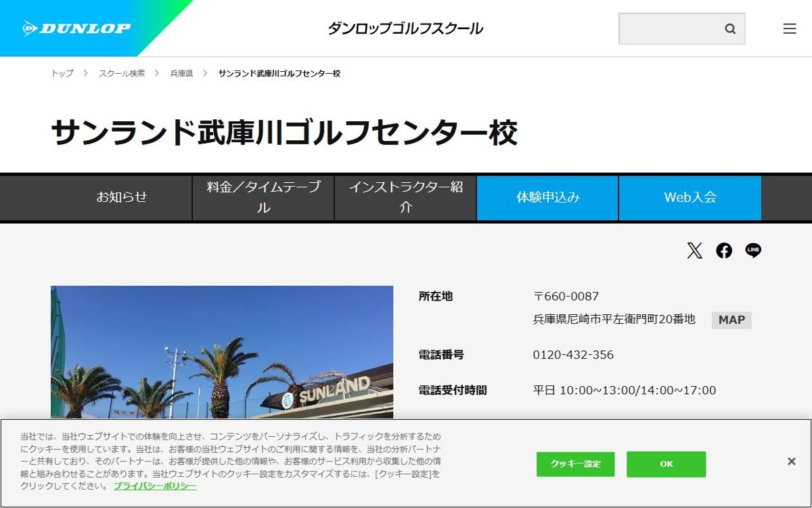Open the お知らせ tab
This screenshot has width=812, height=508.
coord(121,198)
